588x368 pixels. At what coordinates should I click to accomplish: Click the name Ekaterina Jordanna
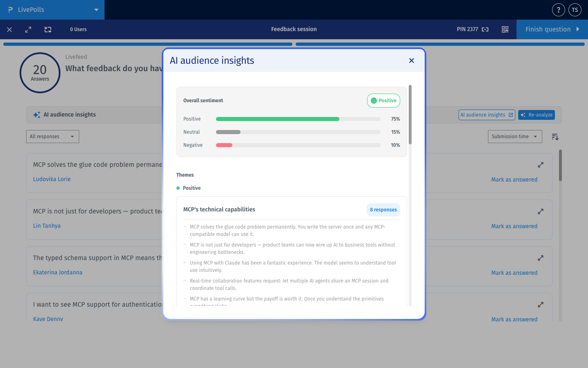(x=58, y=272)
